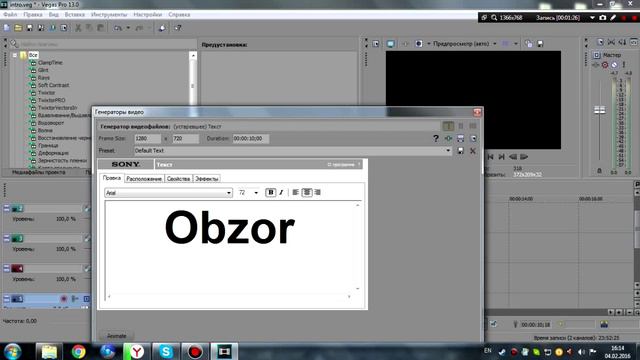This screenshot has width=640, height=360.
Task: Select the Граница effect in tree
Action: tap(48, 146)
